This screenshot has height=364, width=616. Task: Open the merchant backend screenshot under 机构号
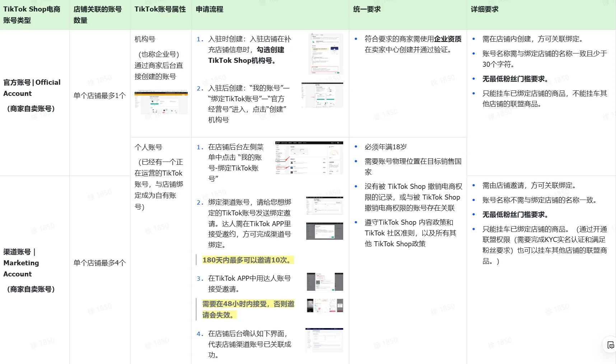161,102
